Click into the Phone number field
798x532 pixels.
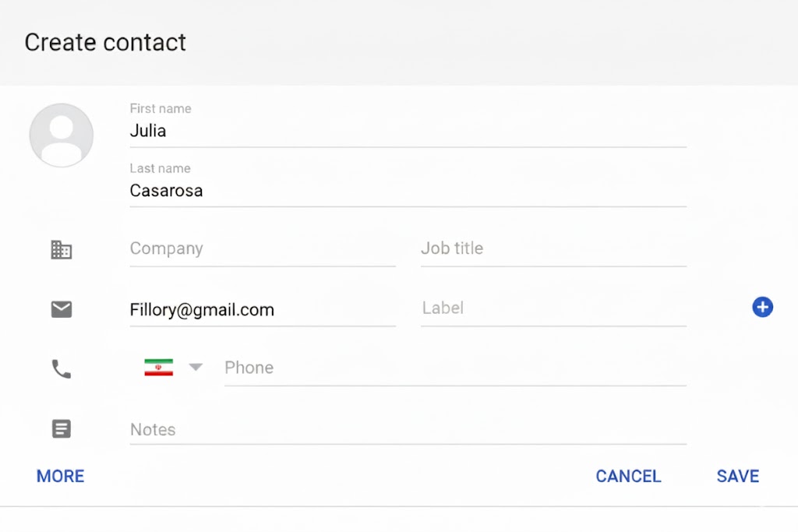click(x=455, y=368)
